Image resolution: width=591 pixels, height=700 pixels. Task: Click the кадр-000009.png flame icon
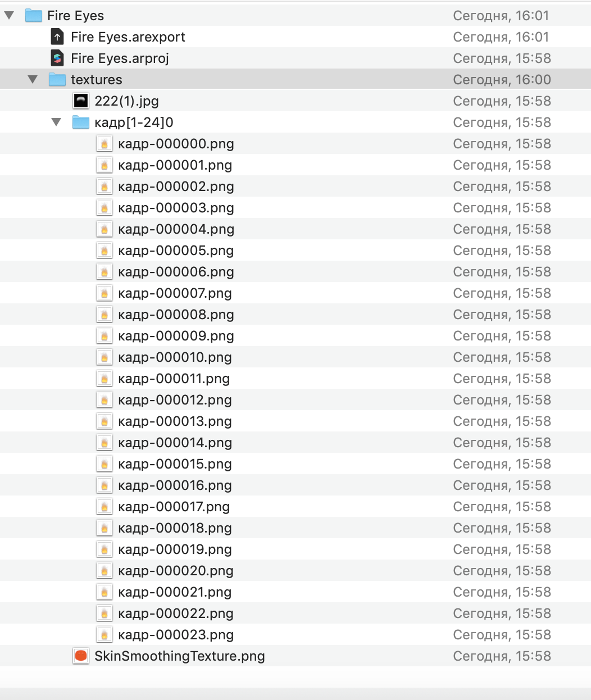point(104,336)
